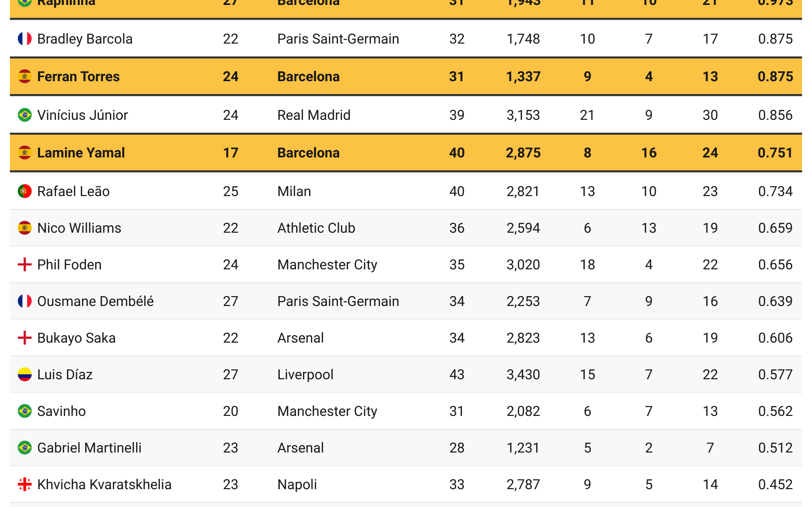
Task: Click Milan in Rafael Leão's row
Action: (x=294, y=191)
